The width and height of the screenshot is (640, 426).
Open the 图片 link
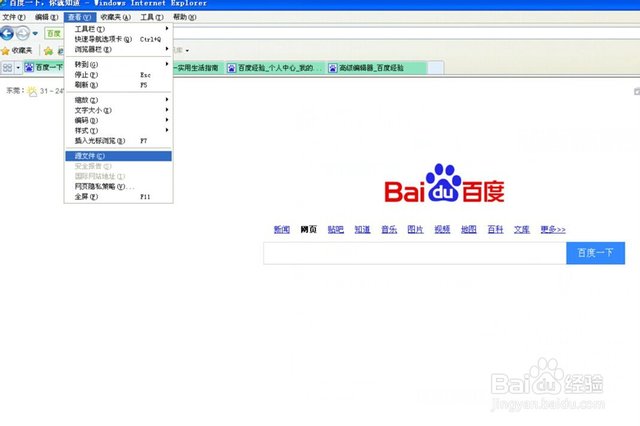(416, 229)
